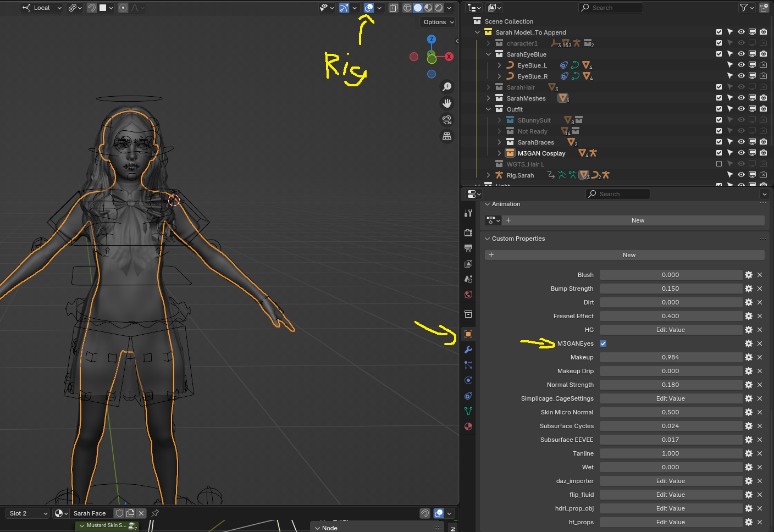This screenshot has width=774, height=532.
Task: Open the viewport Options dropdown
Action: pyautogui.click(x=438, y=22)
